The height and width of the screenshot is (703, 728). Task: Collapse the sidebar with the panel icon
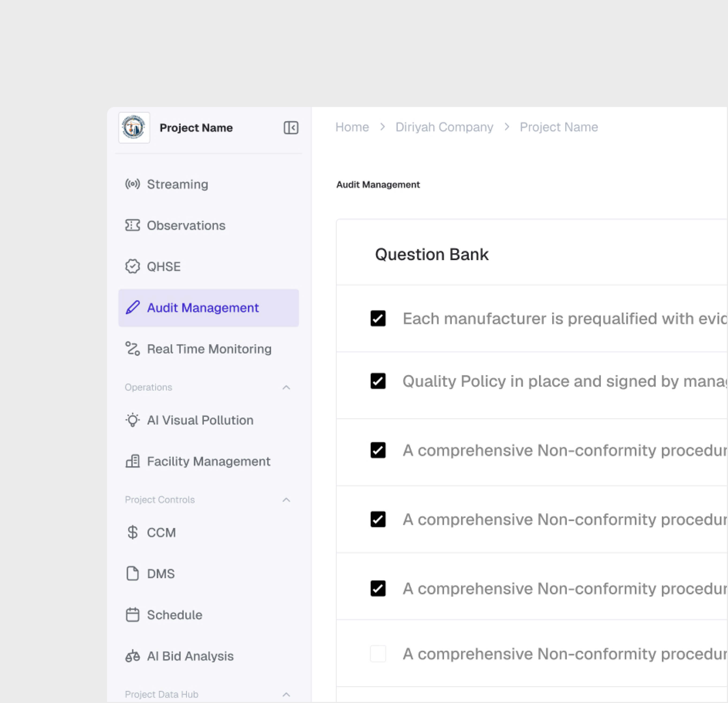tap(291, 128)
